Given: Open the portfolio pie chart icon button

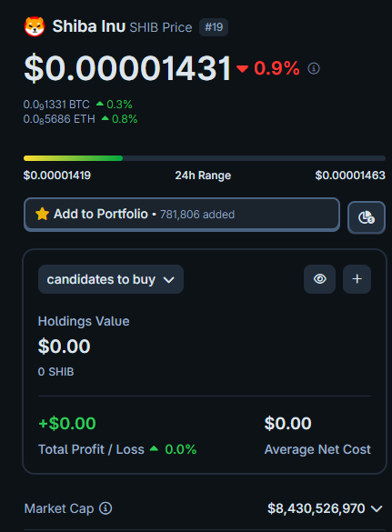Looking at the screenshot, I should click(367, 217).
